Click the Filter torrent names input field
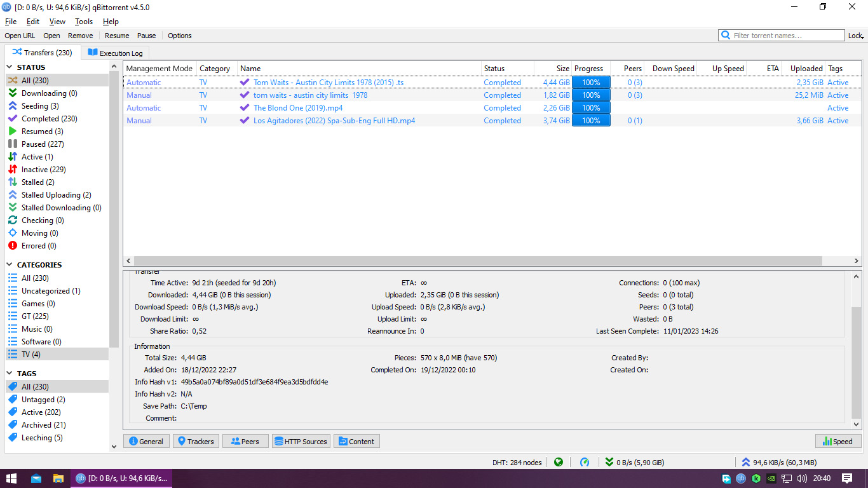 (782, 35)
